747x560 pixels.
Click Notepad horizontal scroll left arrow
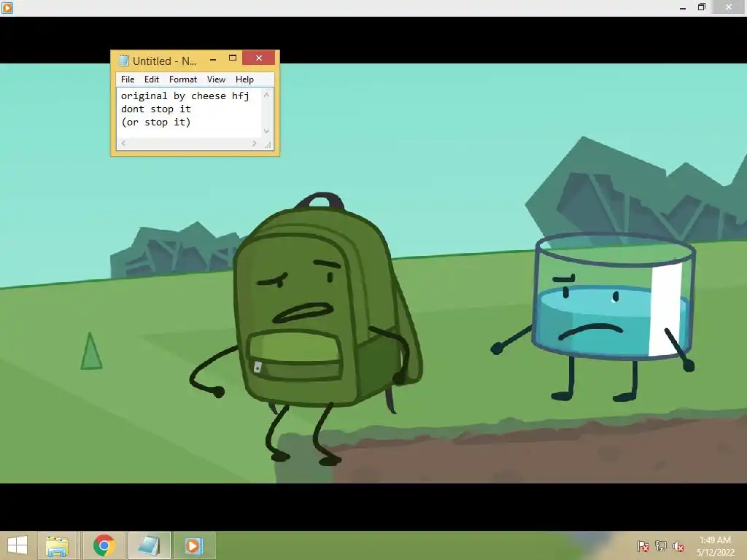pos(123,144)
